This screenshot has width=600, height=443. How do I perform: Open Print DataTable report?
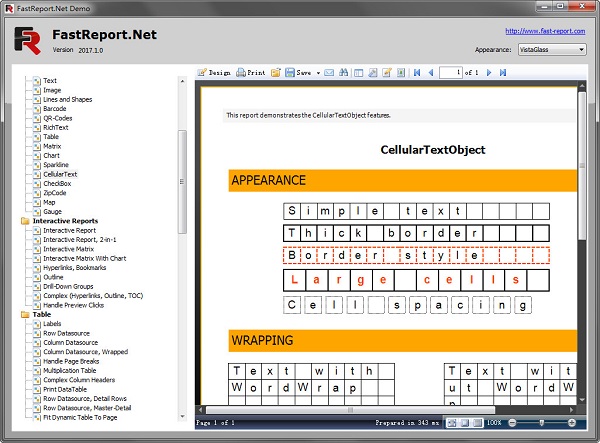[65, 389]
